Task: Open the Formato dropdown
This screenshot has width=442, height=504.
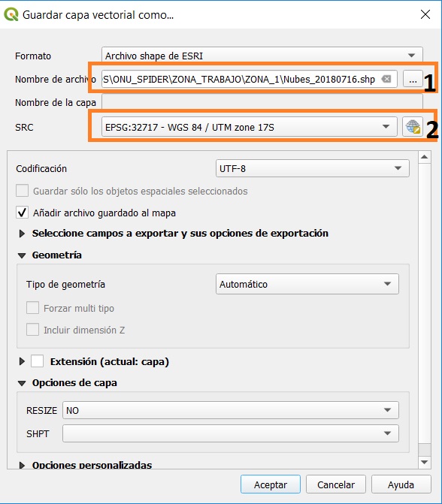Action: coord(262,56)
